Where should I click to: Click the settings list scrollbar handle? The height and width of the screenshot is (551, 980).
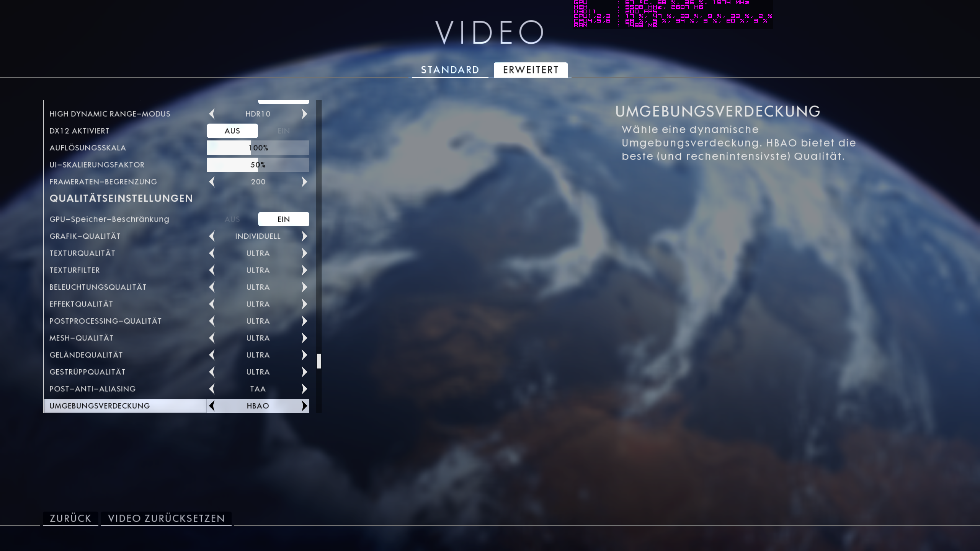[x=318, y=361]
